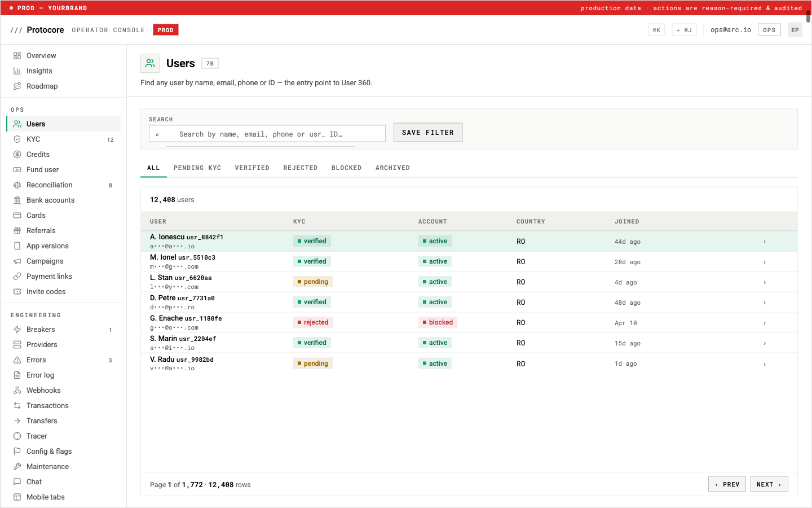The height and width of the screenshot is (508, 812).
Task: Click the Fund user icon
Action: [17, 170]
